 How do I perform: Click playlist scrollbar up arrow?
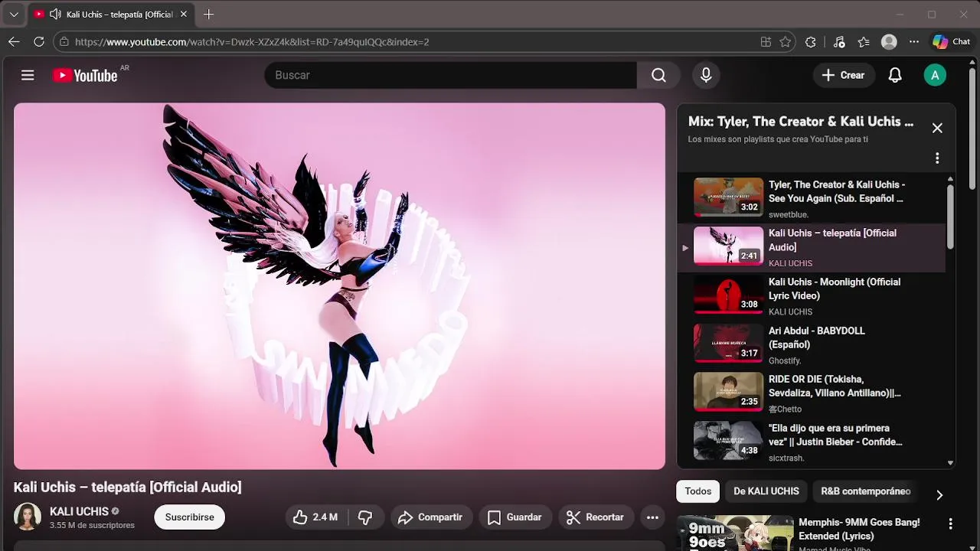pos(950,179)
